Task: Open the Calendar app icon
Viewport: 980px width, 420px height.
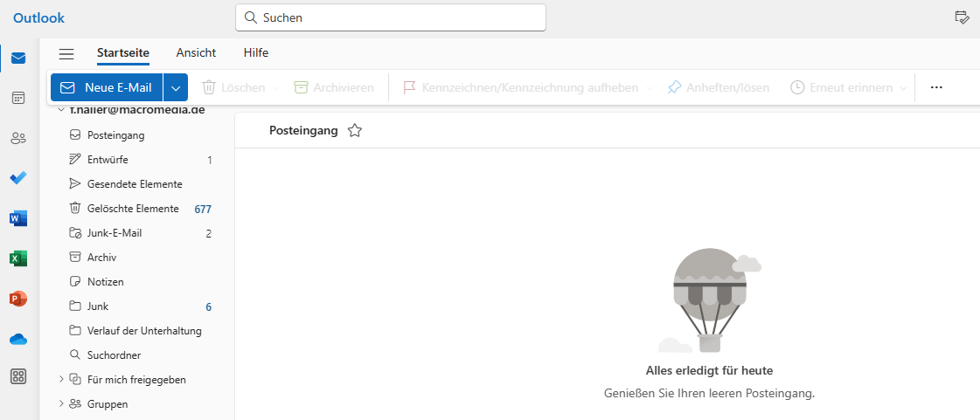Action: click(18, 98)
